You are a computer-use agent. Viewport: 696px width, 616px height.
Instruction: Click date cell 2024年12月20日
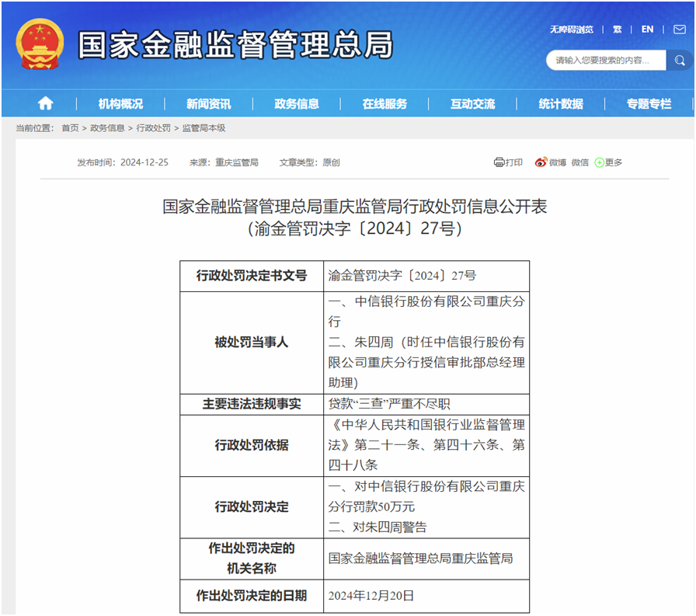[371, 596]
